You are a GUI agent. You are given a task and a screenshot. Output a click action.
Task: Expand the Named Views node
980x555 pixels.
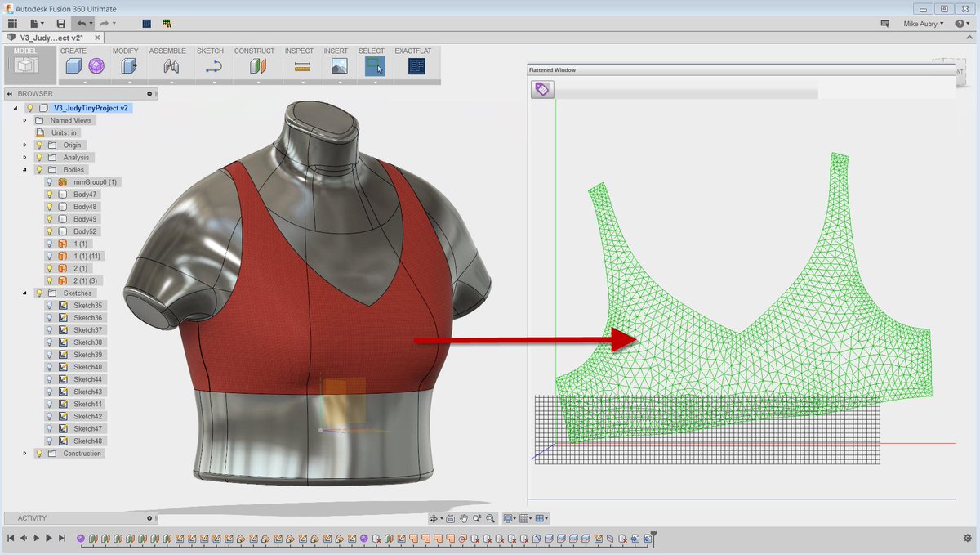[25, 120]
